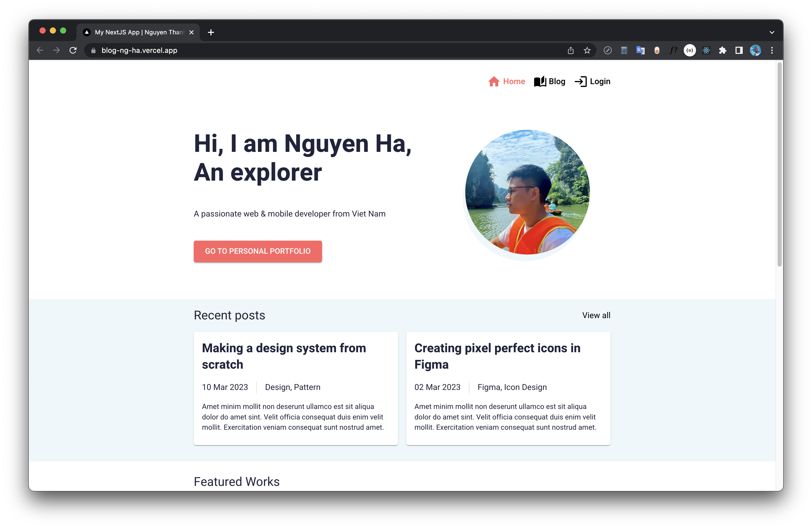Open the Extensions puzzle piece menu

pos(722,51)
